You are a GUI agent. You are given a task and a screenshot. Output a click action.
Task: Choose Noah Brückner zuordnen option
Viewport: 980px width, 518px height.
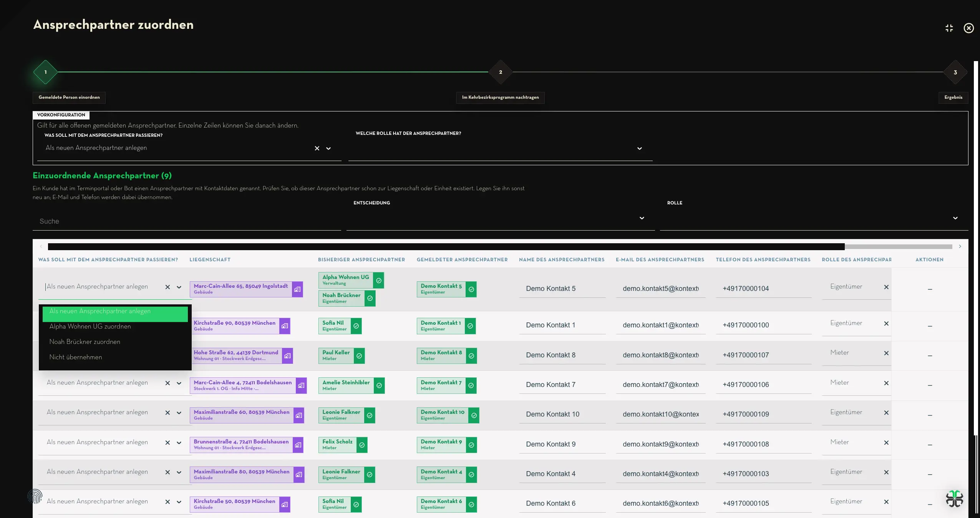[115, 342]
